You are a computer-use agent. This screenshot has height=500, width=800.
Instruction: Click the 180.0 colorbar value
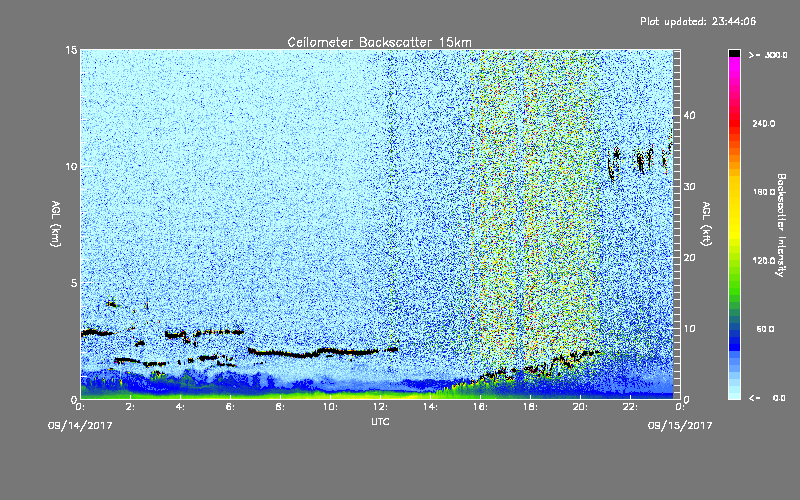click(x=764, y=192)
